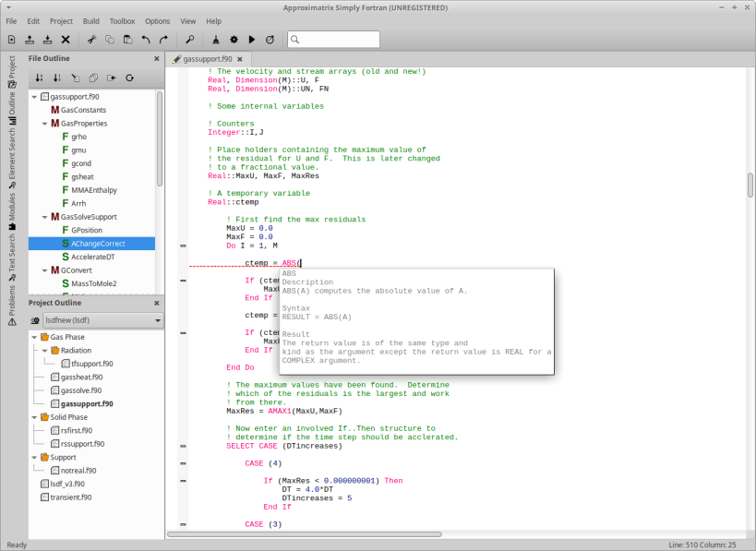Click the Find magnifier toolbar icon
The height and width of the screenshot is (551, 756).
point(189,40)
